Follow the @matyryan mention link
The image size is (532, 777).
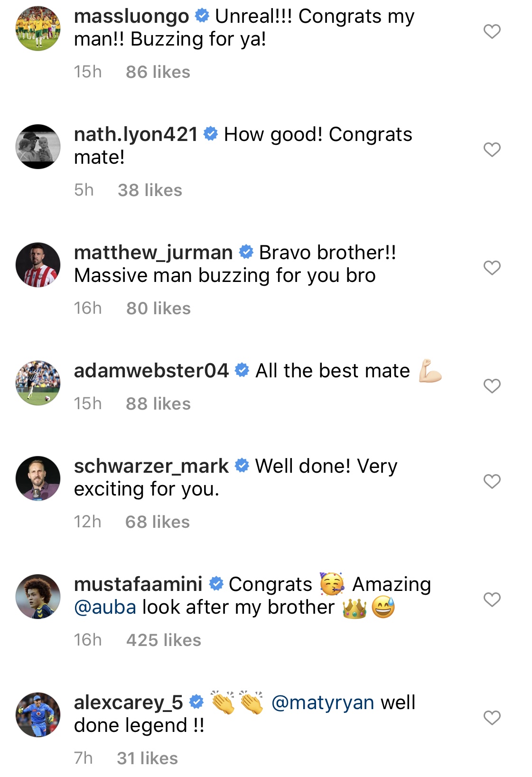(x=323, y=702)
